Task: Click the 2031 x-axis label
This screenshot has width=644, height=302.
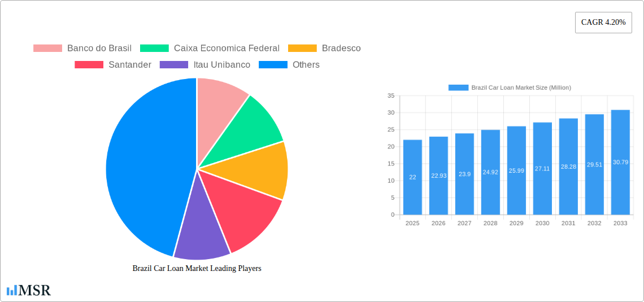Action: [568, 223]
